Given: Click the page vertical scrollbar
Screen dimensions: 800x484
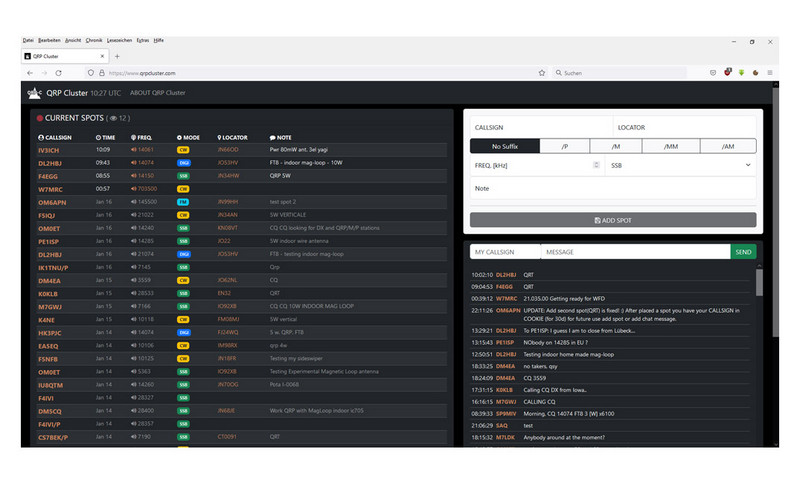Looking at the screenshot, I should 776,212.
